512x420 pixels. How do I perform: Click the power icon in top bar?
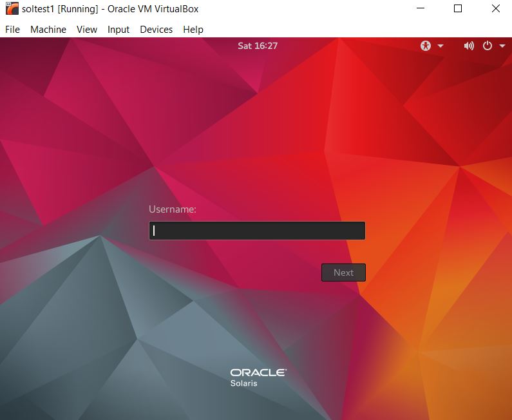click(x=487, y=46)
